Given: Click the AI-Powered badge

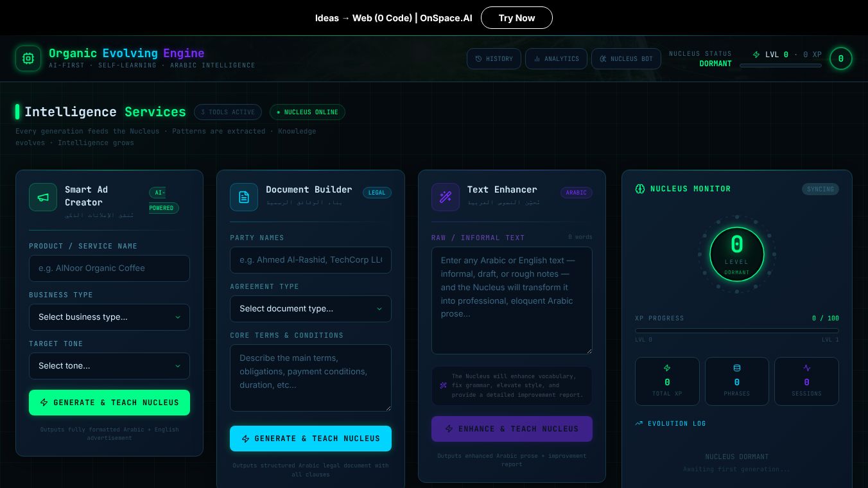Looking at the screenshot, I should click(x=164, y=200).
